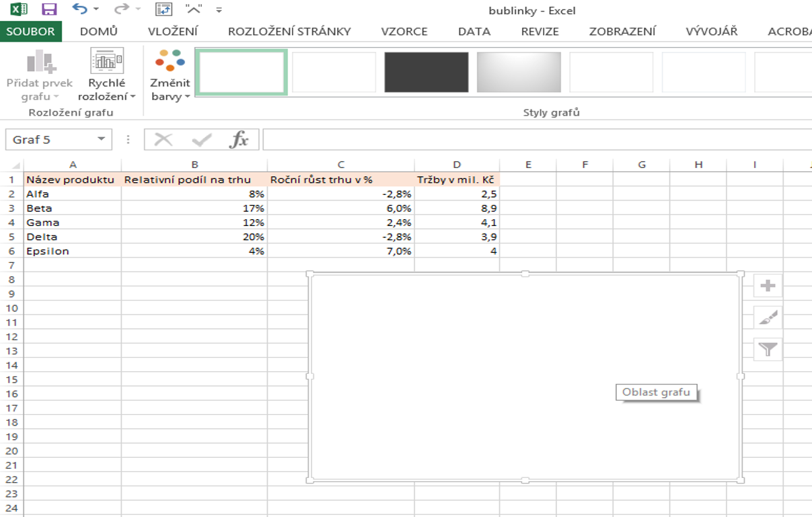Select row 1 header
Screen dimensions: 812x517
(11, 180)
